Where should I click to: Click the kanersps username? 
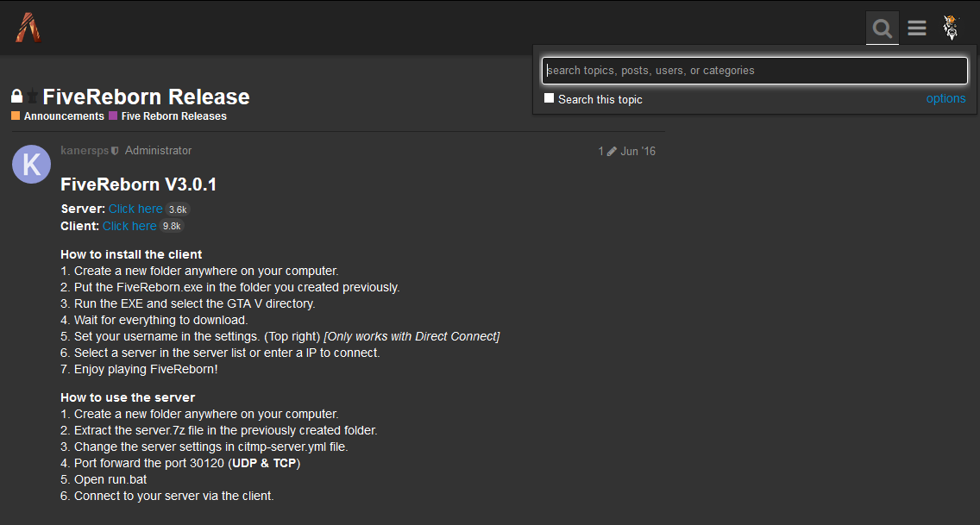pos(85,150)
